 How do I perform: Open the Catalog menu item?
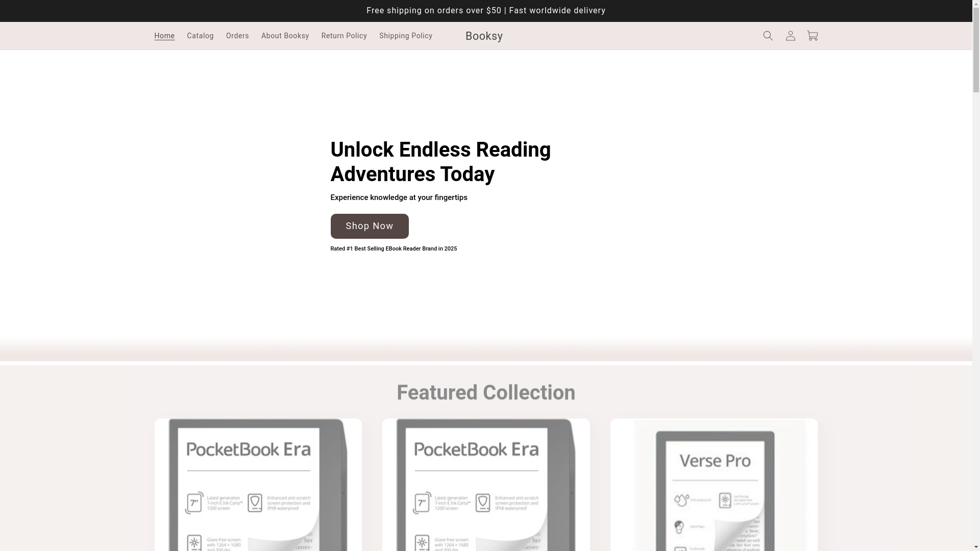point(200,36)
